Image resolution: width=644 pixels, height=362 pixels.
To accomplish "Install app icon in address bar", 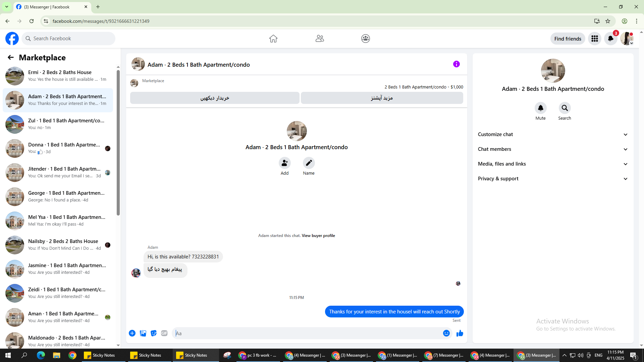I will click(597, 21).
